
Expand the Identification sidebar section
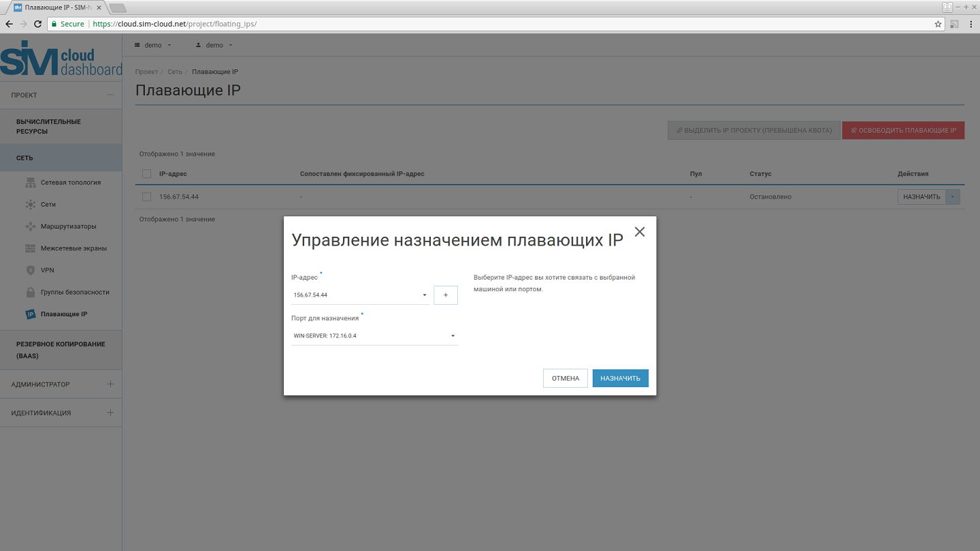pyautogui.click(x=110, y=413)
